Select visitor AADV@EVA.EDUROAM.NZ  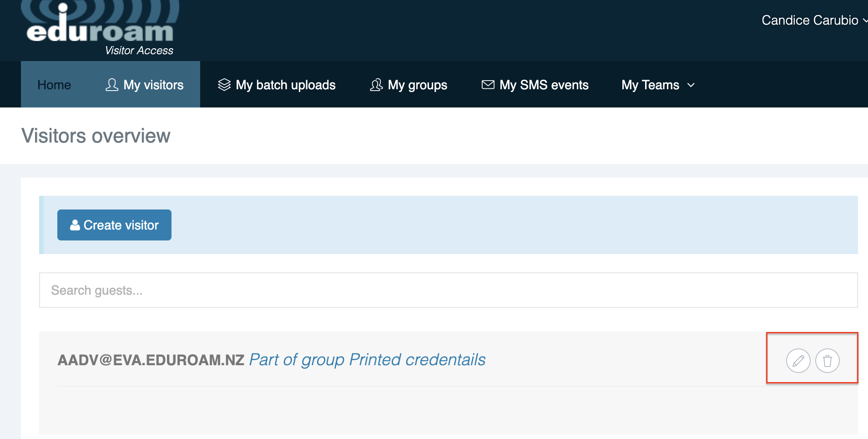pos(151,359)
